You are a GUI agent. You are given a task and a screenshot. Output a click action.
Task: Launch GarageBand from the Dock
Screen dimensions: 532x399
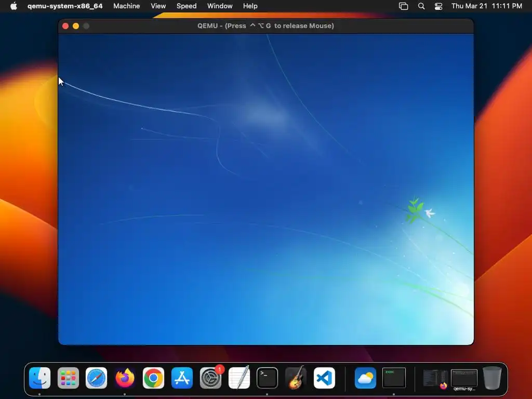pyautogui.click(x=296, y=378)
